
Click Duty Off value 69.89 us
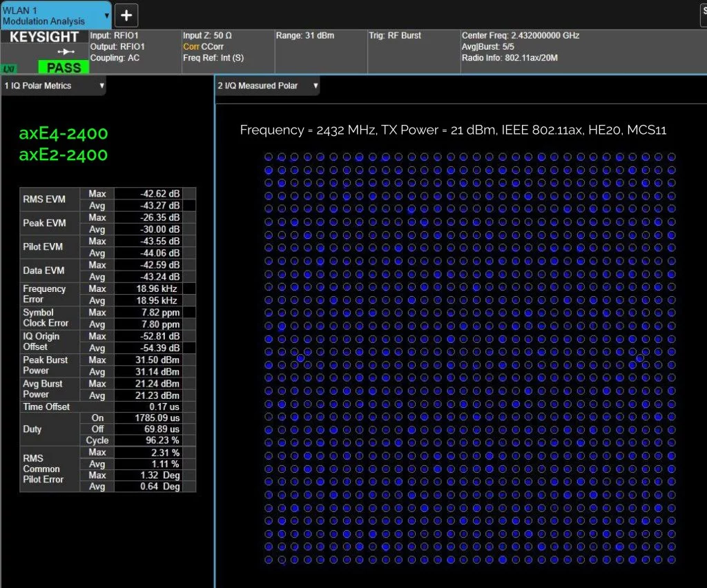148,429
